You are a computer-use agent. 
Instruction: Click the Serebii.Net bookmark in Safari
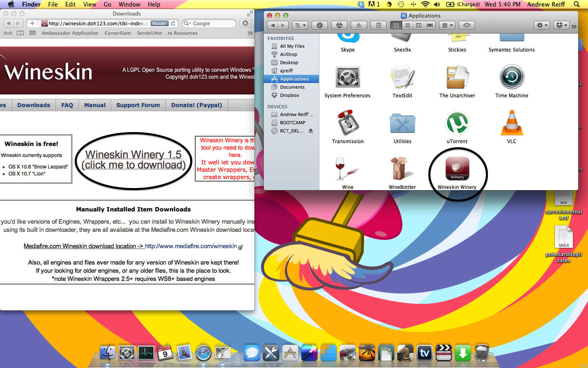pyautogui.click(x=167, y=33)
